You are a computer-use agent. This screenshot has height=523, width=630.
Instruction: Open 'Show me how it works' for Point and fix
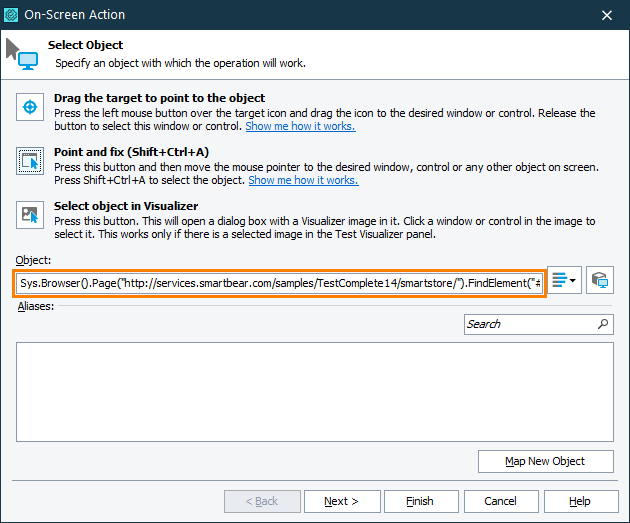click(303, 181)
